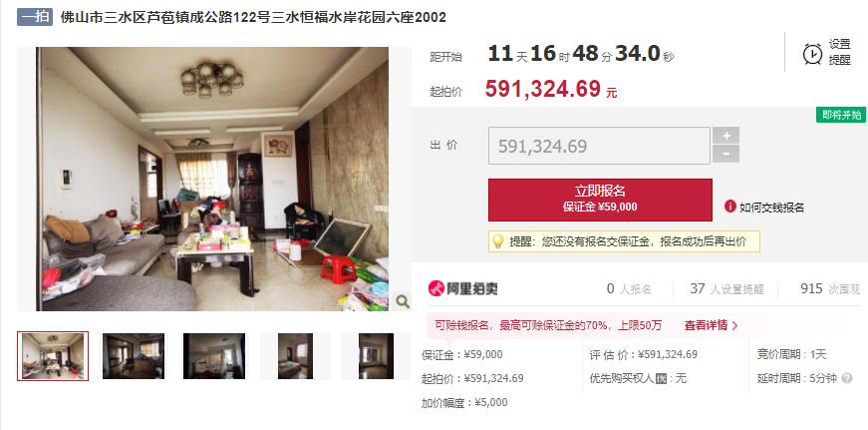Select the second photo thumbnail
This screenshot has height=430, width=868.
tap(134, 356)
